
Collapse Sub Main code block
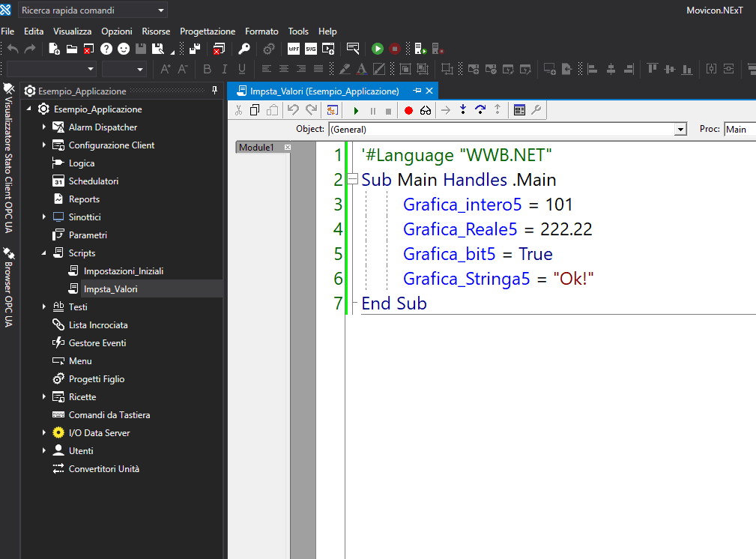tap(353, 179)
